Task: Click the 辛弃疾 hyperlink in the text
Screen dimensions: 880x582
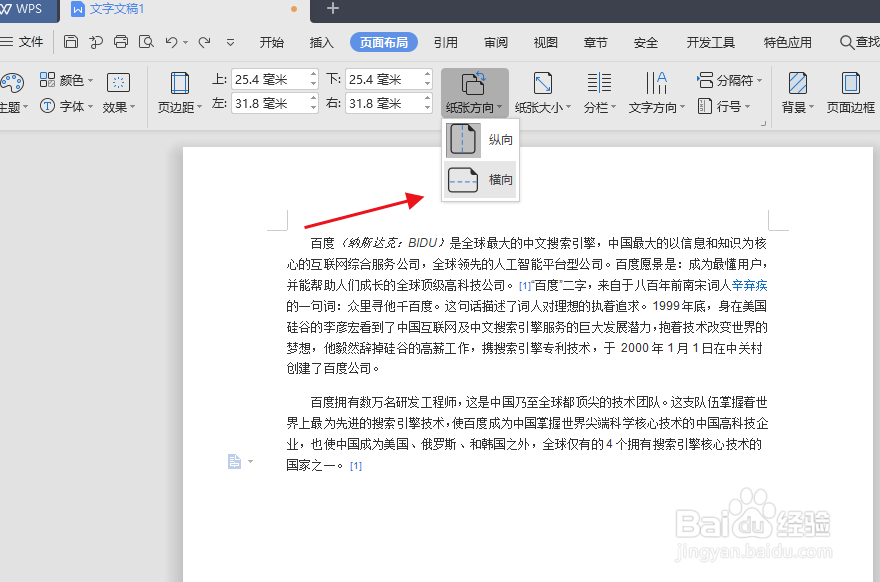Action: pos(749,286)
